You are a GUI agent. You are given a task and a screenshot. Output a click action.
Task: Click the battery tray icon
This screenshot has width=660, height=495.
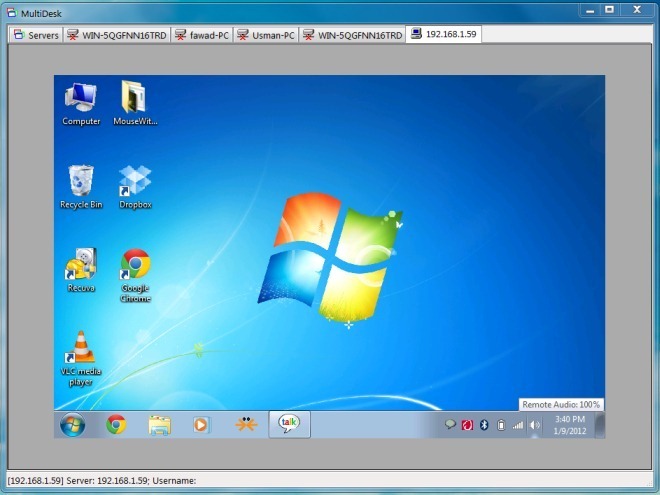tap(501, 425)
